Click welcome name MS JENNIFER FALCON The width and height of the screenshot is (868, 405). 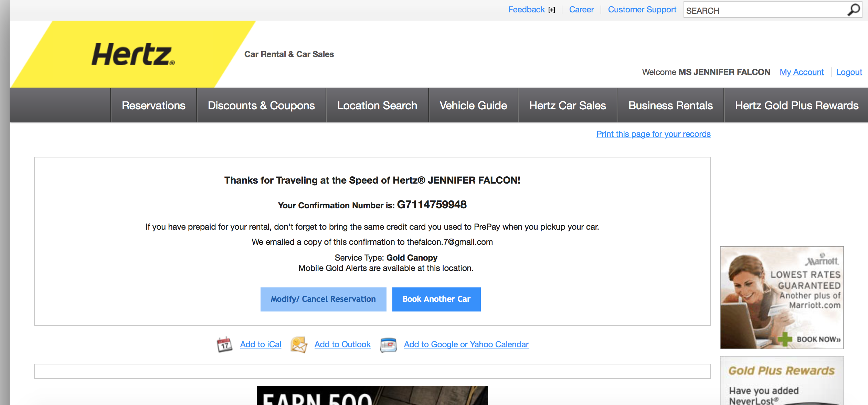[724, 72]
